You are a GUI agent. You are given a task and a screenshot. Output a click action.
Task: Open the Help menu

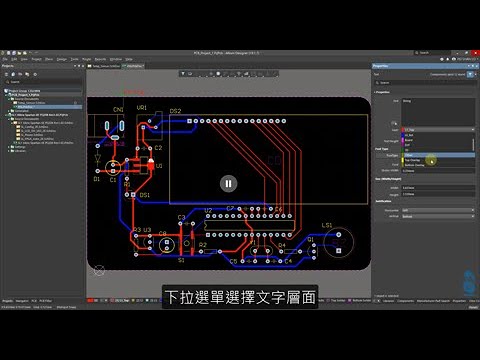[129, 59]
